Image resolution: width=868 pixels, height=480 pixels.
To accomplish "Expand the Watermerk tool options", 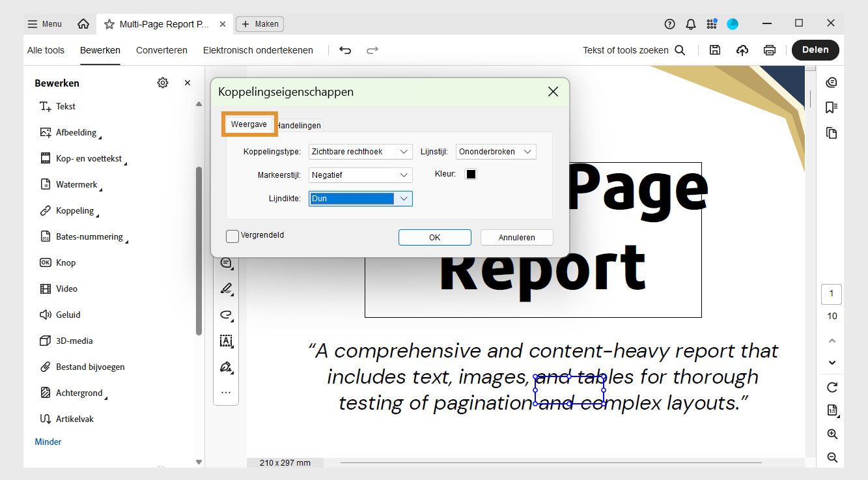I will (x=101, y=189).
